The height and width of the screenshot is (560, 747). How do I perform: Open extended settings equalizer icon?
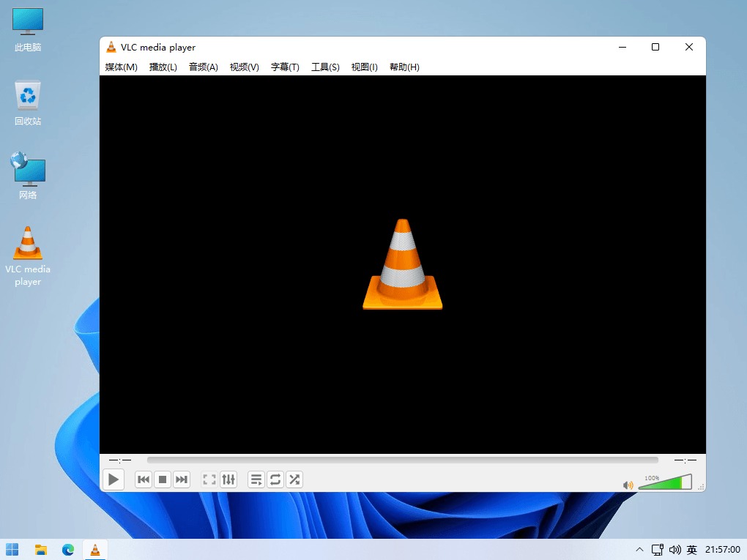(228, 479)
